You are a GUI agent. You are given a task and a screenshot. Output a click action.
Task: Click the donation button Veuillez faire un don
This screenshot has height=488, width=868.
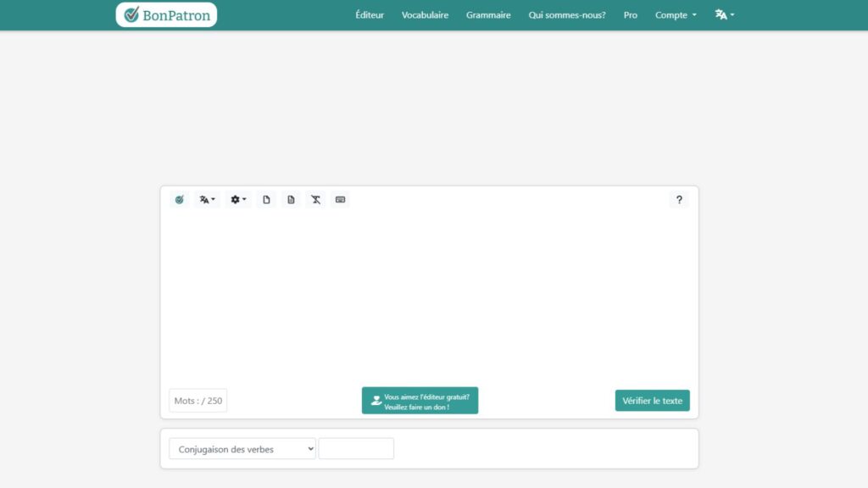[x=420, y=401]
